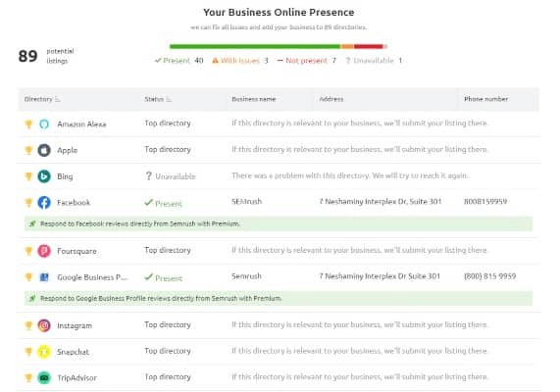The height and width of the screenshot is (392, 560).
Task: Click the Google Business Profile reviews Premium banner
Action: click(x=279, y=299)
